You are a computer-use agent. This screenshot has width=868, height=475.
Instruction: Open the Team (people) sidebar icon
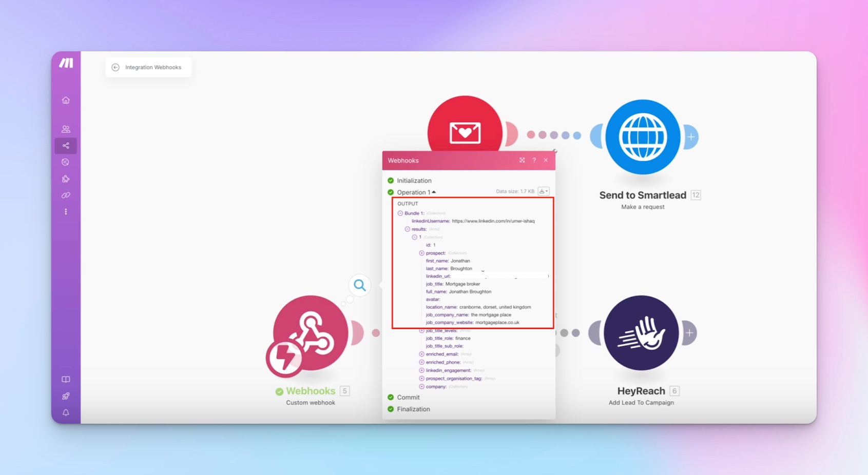[x=66, y=129]
